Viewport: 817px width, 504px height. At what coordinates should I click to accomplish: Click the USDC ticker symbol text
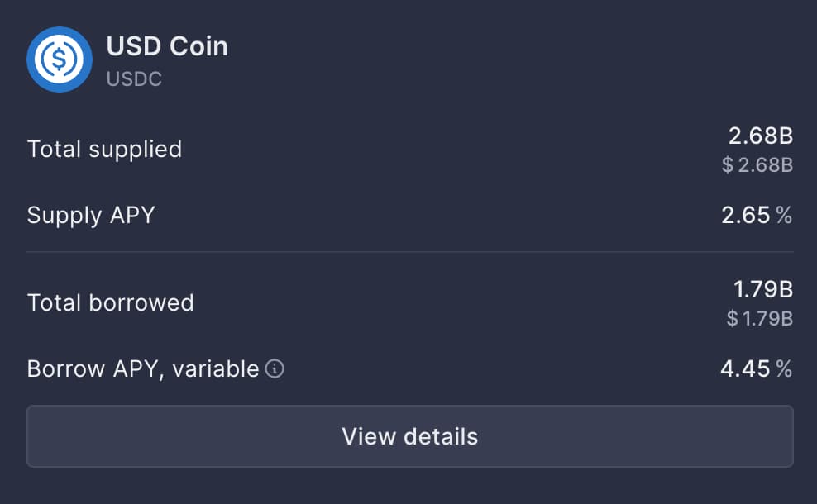click(x=134, y=80)
